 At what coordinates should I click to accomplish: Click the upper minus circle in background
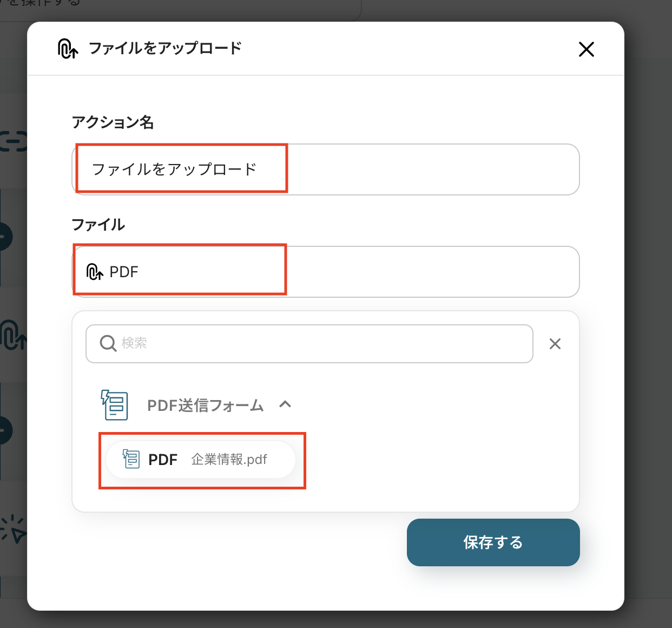click(5, 237)
